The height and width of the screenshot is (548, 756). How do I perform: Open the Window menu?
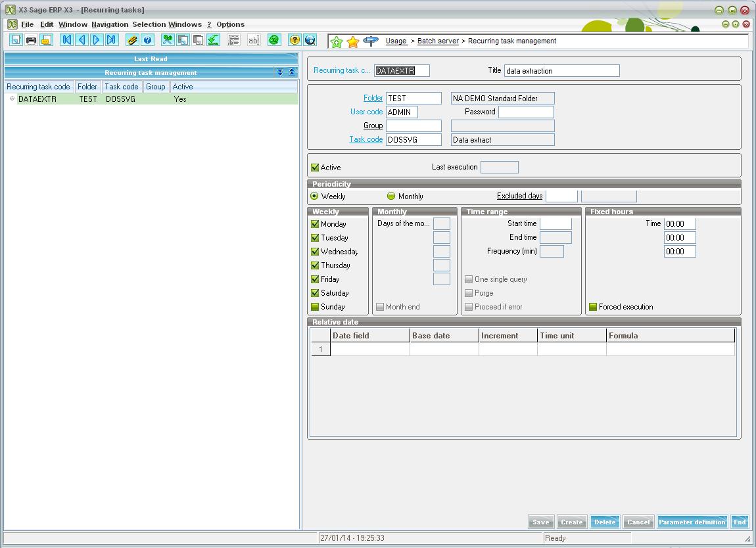coord(73,24)
